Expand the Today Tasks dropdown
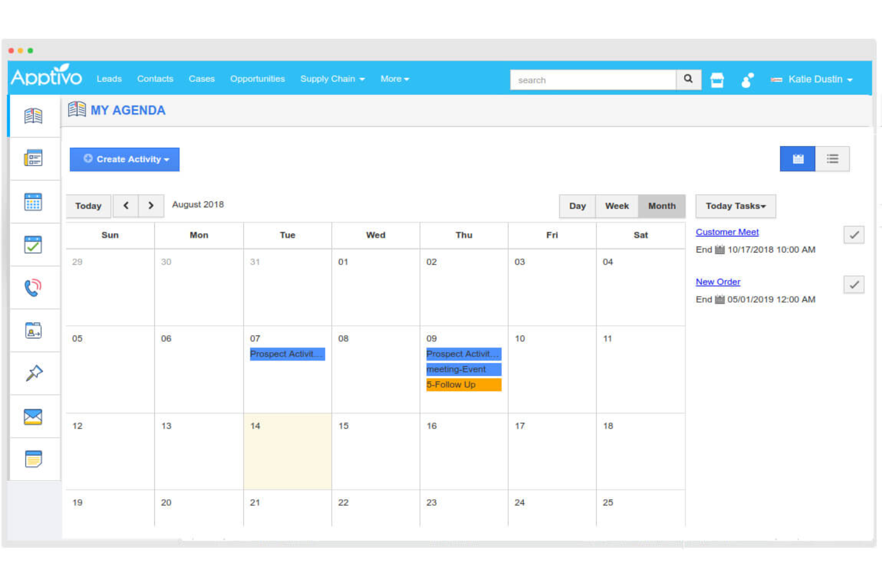882x588 pixels. click(735, 206)
